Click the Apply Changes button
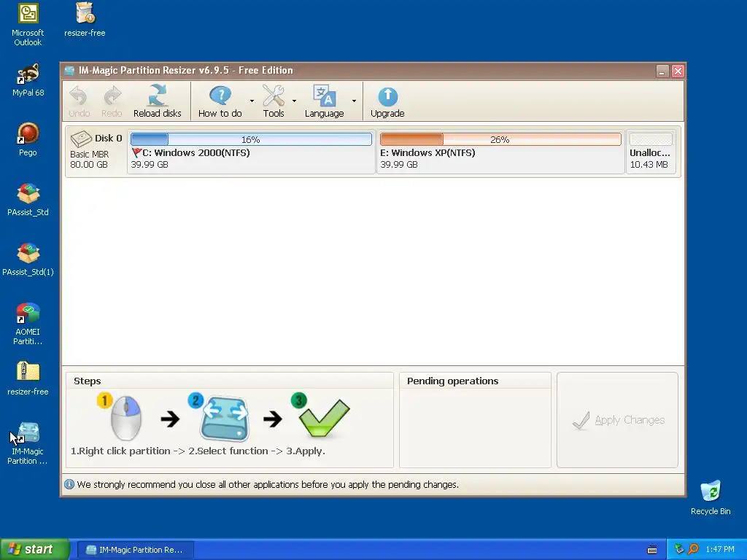 (x=617, y=420)
